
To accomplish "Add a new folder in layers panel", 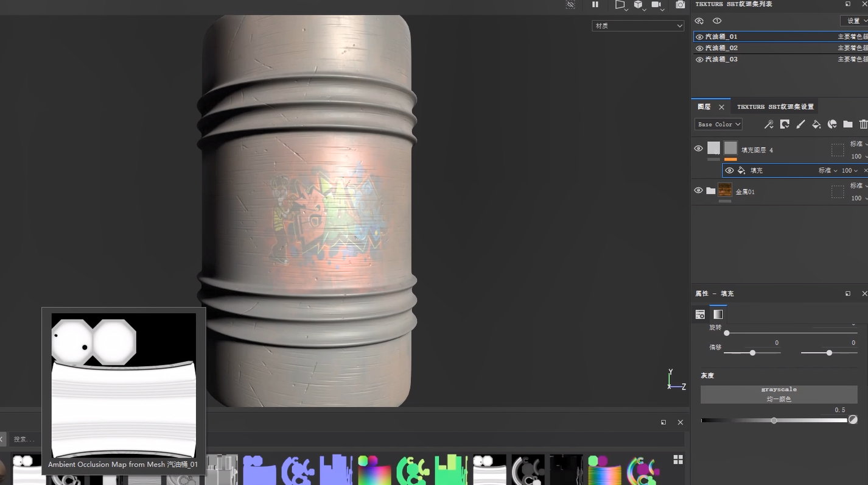I will click(848, 124).
